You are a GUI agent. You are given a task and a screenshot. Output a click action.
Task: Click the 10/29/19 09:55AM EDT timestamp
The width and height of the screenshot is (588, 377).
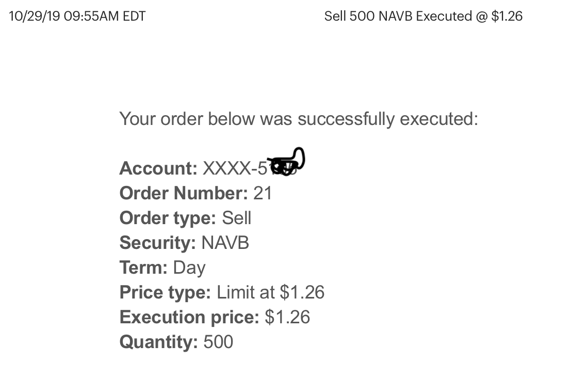pos(77,17)
